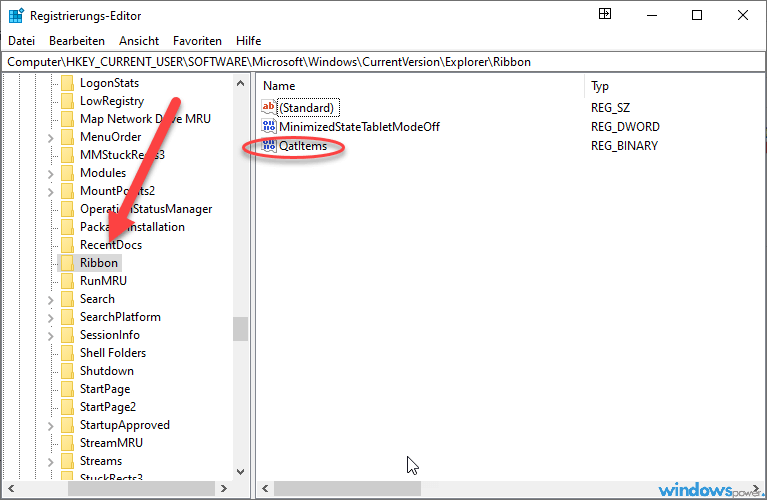Click the REG_BINARY type cell
Image resolution: width=767 pixels, height=500 pixels.
click(624, 146)
